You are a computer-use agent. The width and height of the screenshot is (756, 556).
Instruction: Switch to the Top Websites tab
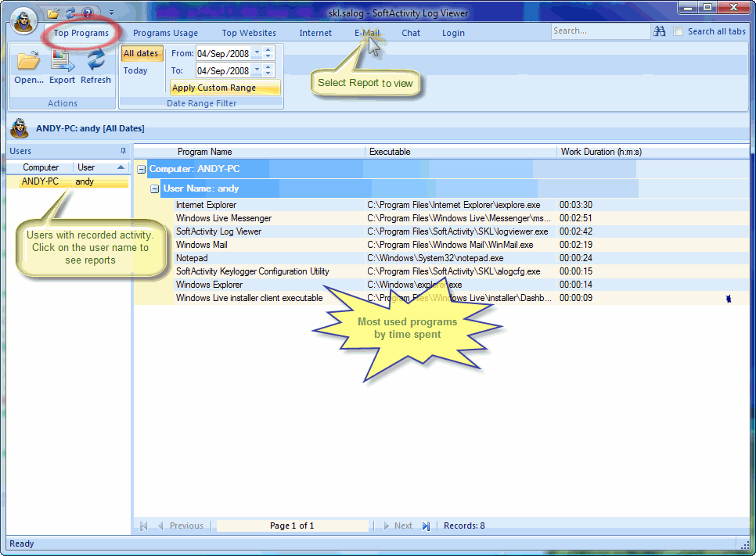point(249,33)
